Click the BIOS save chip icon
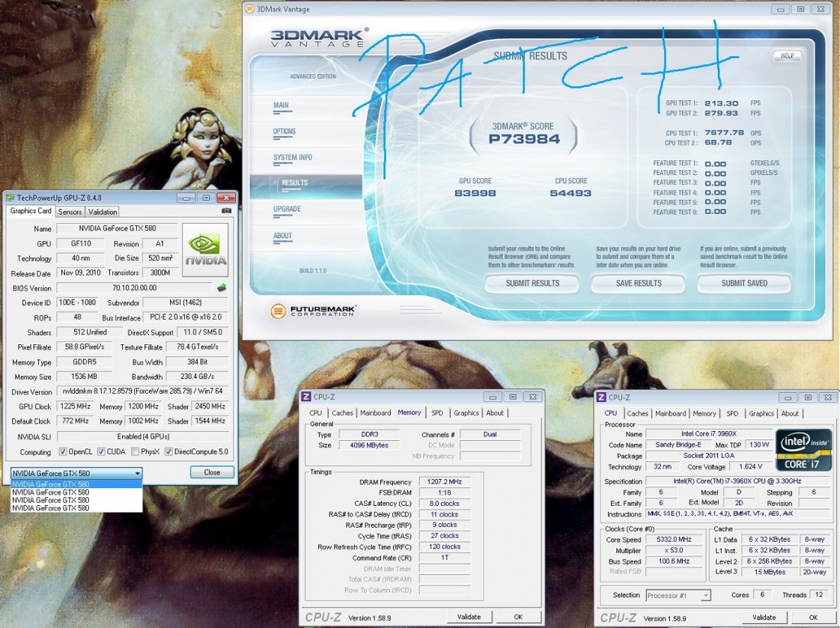The height and width of the screenshot is (628, 840). coord(222,288)
